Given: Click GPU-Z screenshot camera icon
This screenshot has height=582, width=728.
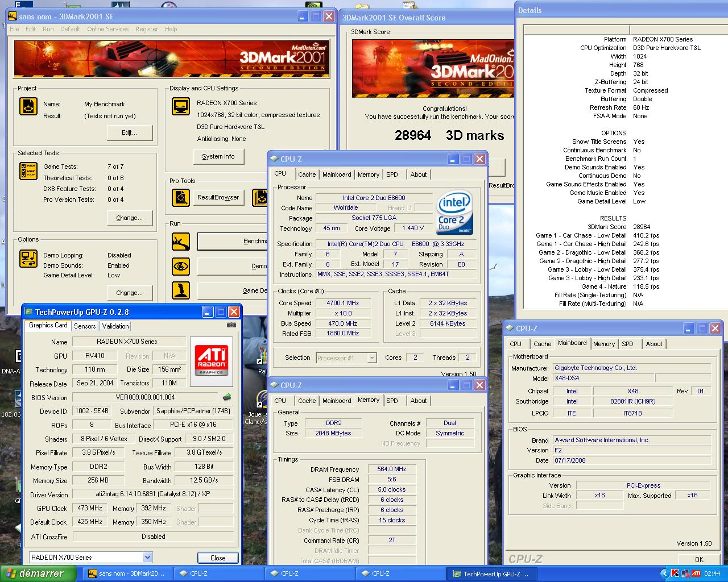Looking at the screenshot, I should tap(231, 325).
